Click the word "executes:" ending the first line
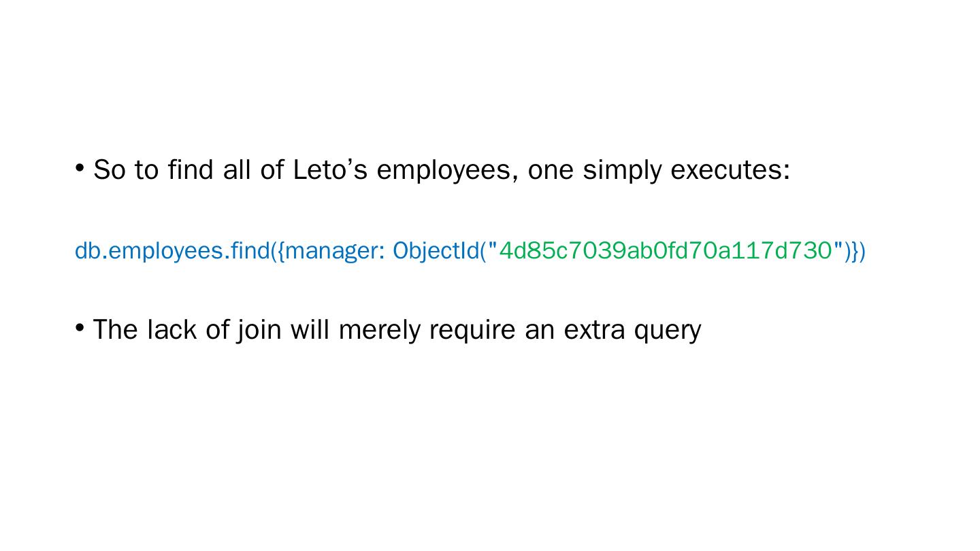The image size is (980, 551). (730, 170)
